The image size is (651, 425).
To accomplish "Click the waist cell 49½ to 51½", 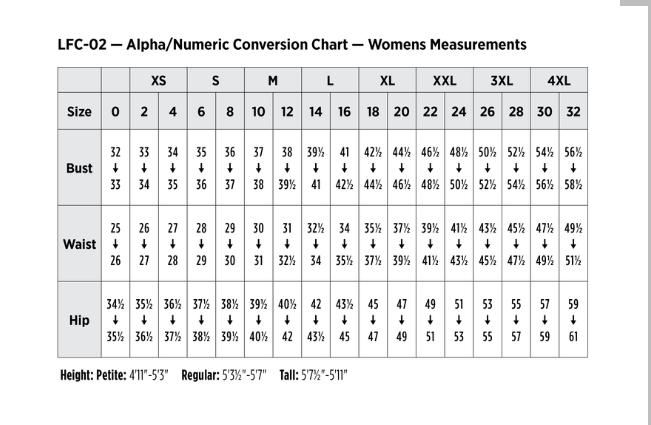I will [x=573, y=244].
